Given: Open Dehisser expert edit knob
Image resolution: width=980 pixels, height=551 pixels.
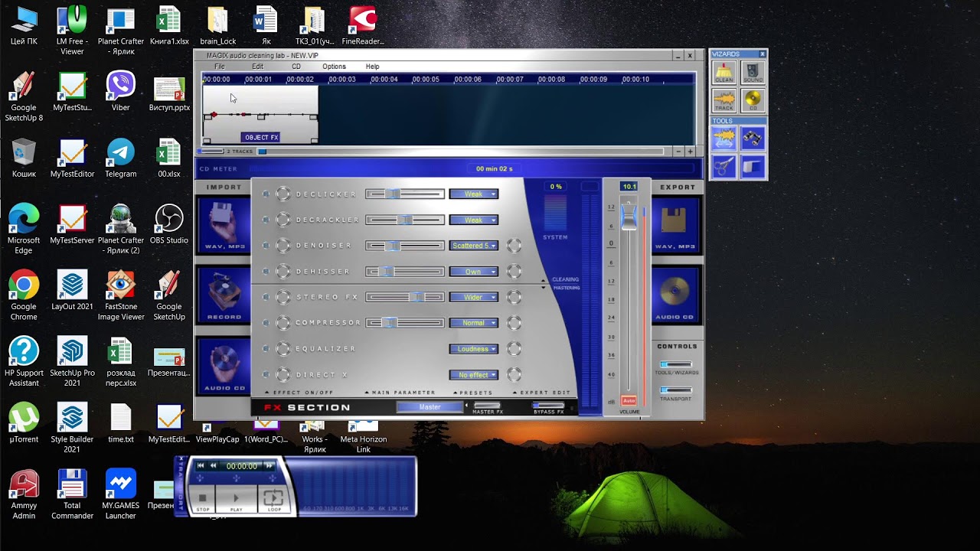Looking at the screenshot, I should 514,272.
